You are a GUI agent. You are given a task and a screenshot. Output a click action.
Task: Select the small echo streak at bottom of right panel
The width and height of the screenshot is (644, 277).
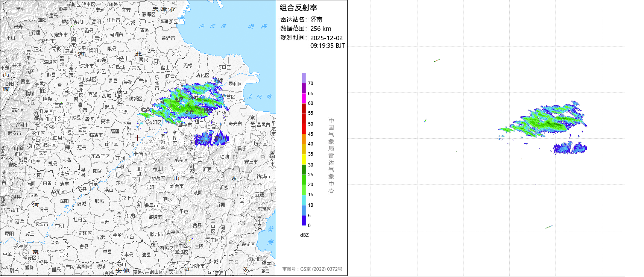(549, 227)
